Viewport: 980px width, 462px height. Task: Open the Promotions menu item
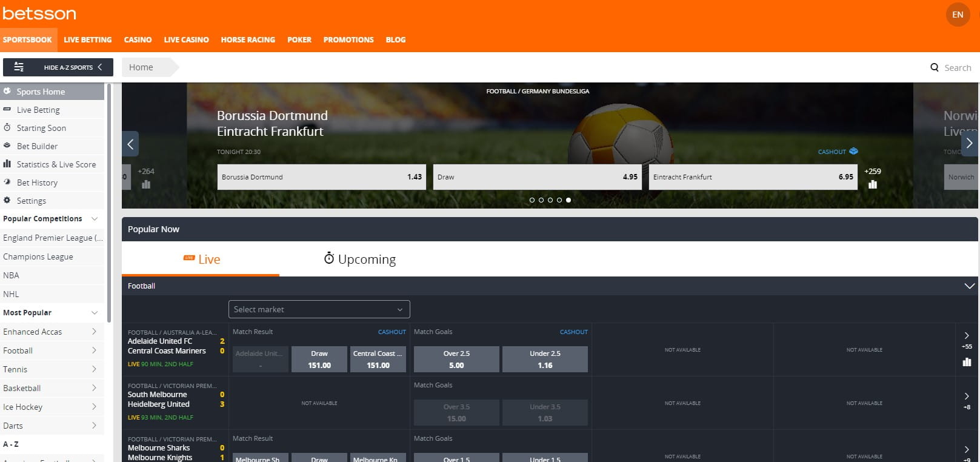[x=348, y=40]
